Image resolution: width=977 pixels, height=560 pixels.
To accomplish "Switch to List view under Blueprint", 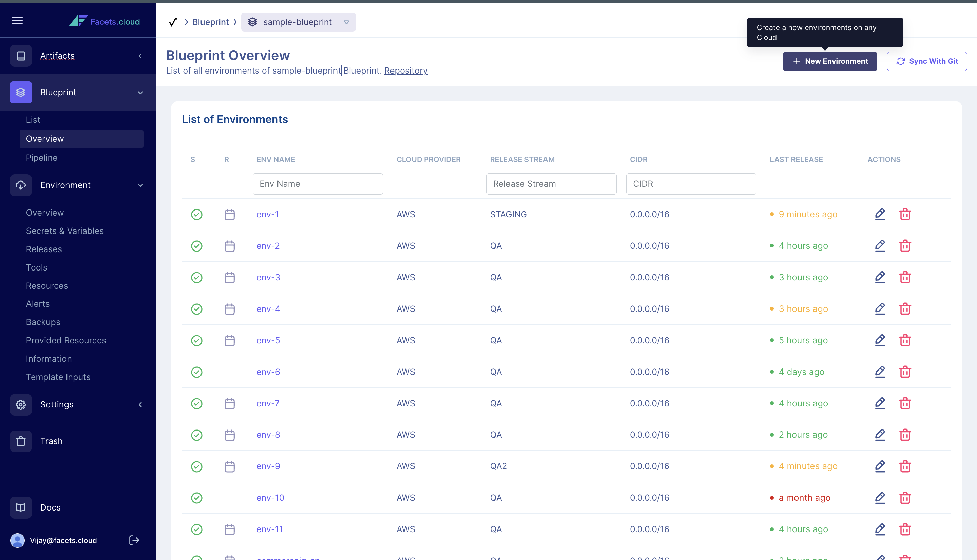I will click(x=33, y=119).
